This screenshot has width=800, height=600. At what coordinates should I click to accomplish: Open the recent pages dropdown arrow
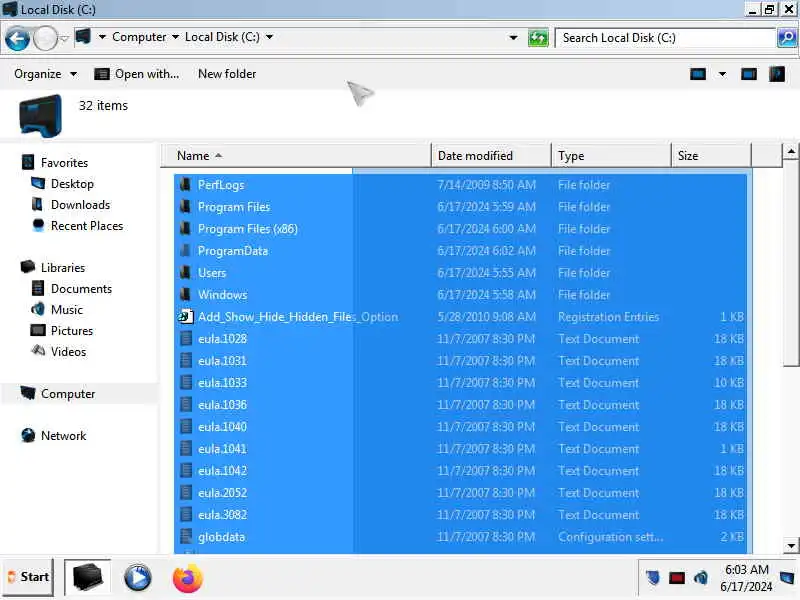coord(64,39)
